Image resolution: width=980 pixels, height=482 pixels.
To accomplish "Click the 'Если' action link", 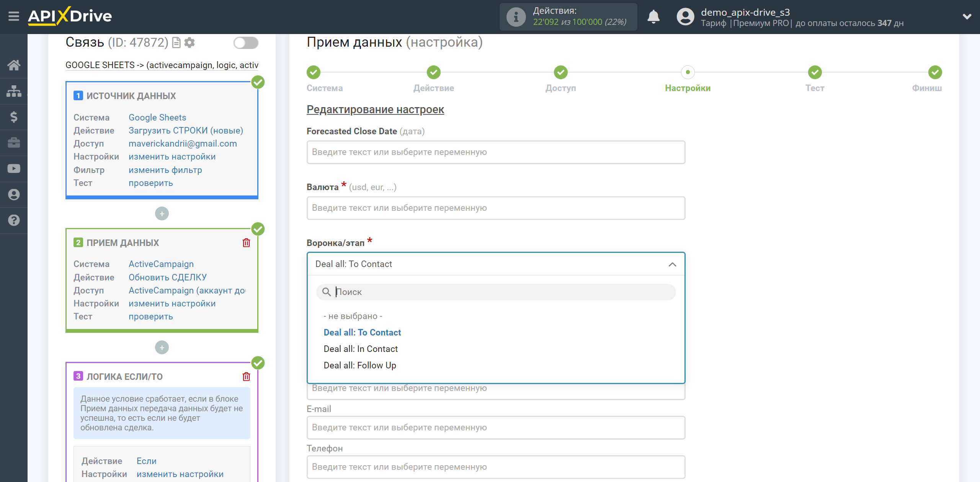I will [146, 461].
